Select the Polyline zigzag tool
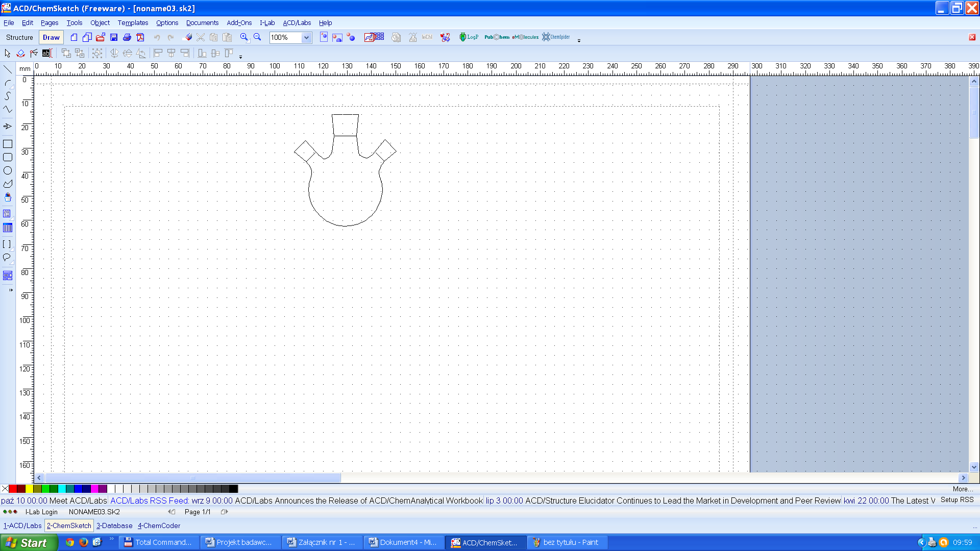The height and width of the screenshot is (551, 980). point(8,109)
